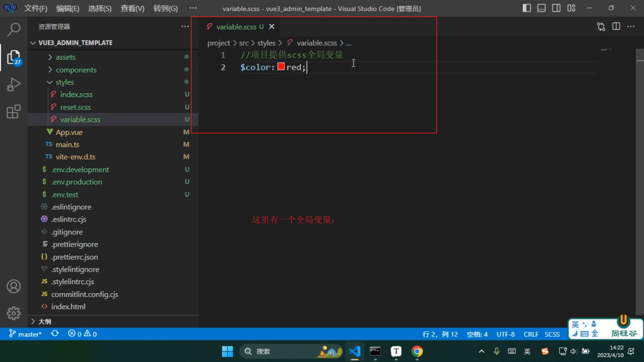Click breadcrumb item styles
The image size is (644, 362).
[x=266, y=43]
